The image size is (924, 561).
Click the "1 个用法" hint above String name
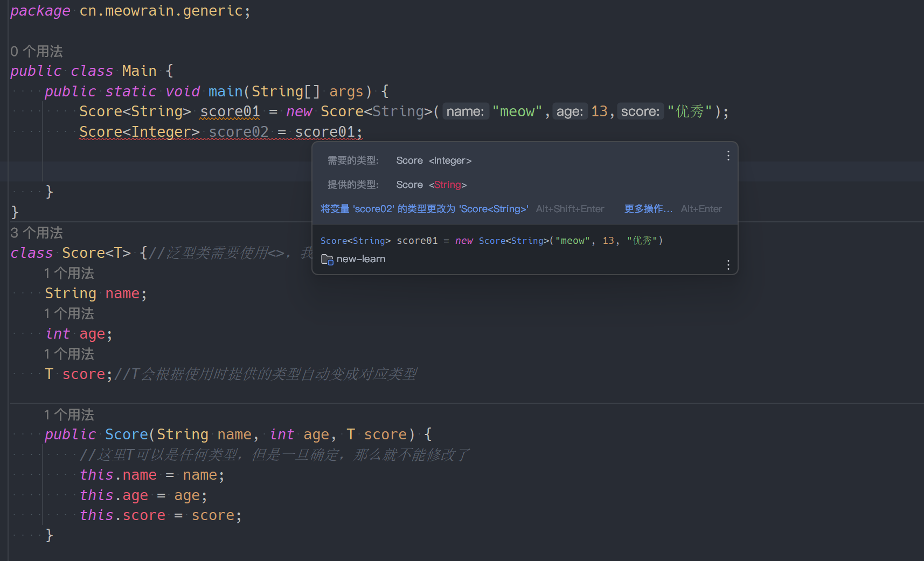click(69, 274)
